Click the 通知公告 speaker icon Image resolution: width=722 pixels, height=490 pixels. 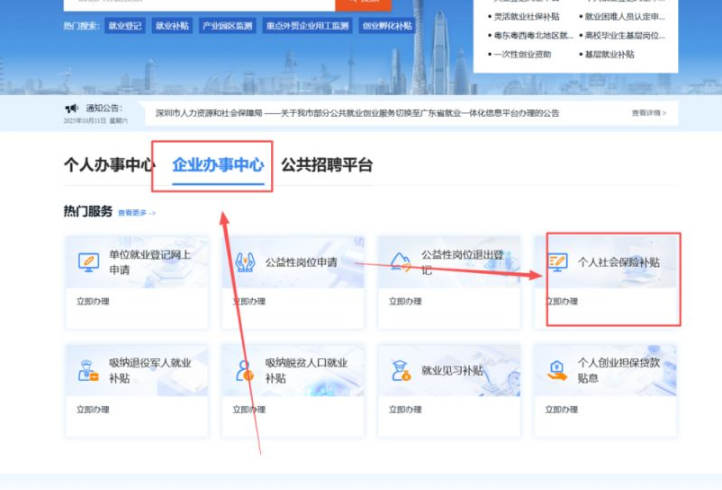click(x=72, y=108)
